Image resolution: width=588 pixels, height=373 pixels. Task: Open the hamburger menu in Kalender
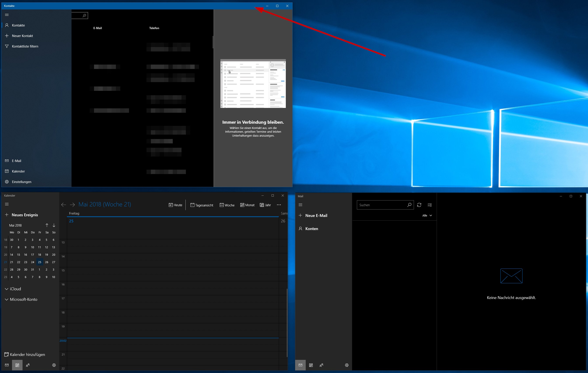[7, 204]
